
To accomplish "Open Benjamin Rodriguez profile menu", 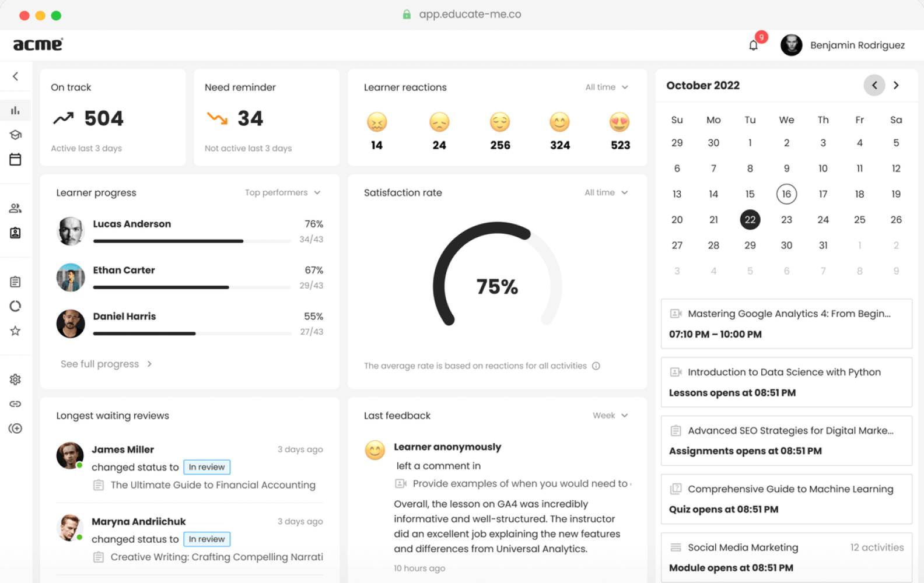I will (843, 45).
